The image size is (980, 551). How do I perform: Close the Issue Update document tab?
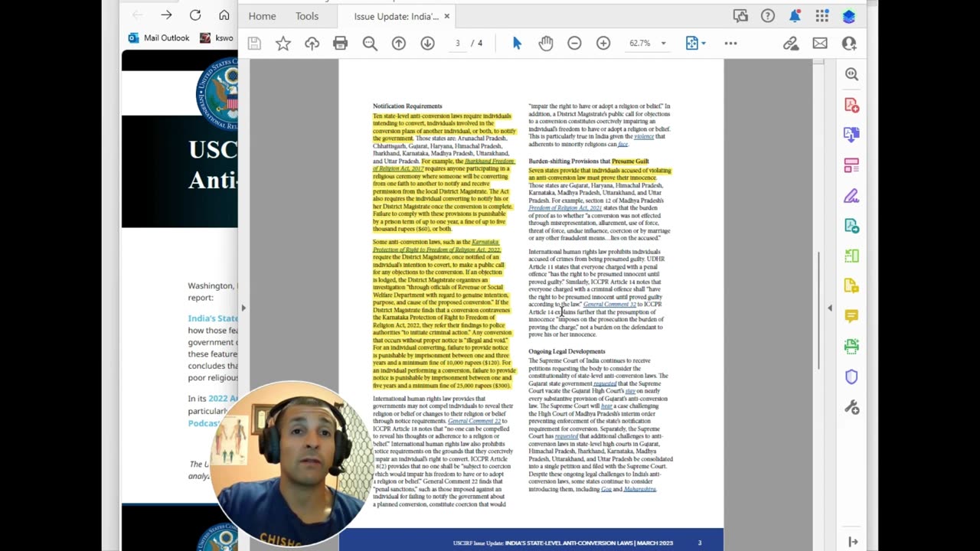pyautogui.click(x=447, y=16)
